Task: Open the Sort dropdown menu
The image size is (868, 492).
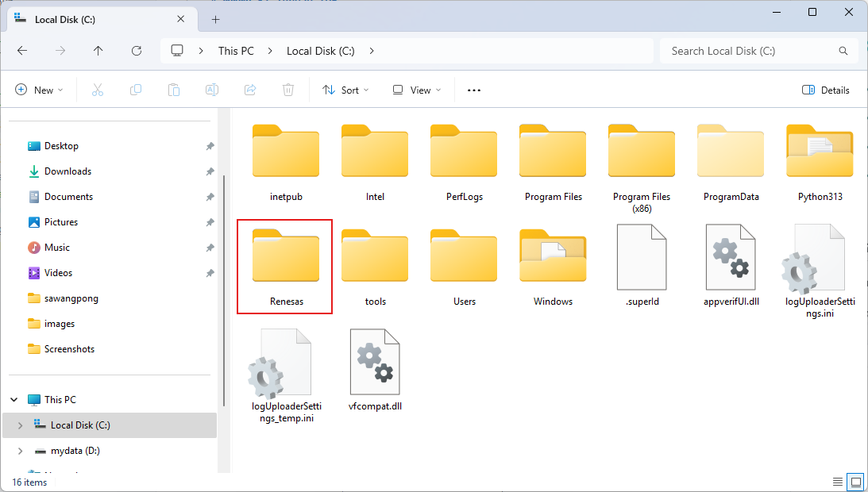Action: (345, 90)
